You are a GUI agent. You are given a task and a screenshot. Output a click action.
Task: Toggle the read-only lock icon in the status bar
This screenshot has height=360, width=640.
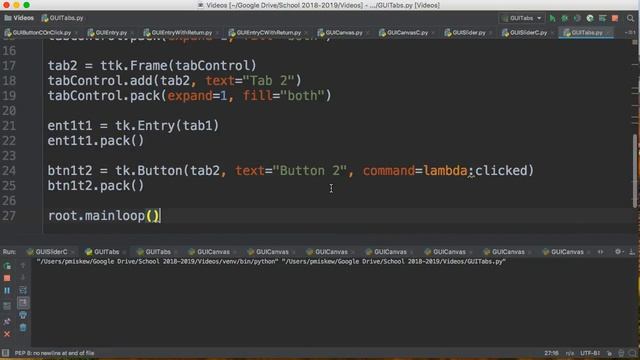tap(609, 353)
